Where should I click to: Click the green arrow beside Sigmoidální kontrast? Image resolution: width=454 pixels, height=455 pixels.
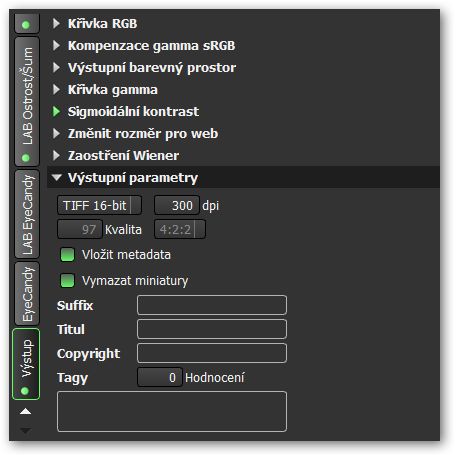pos(56,112)
